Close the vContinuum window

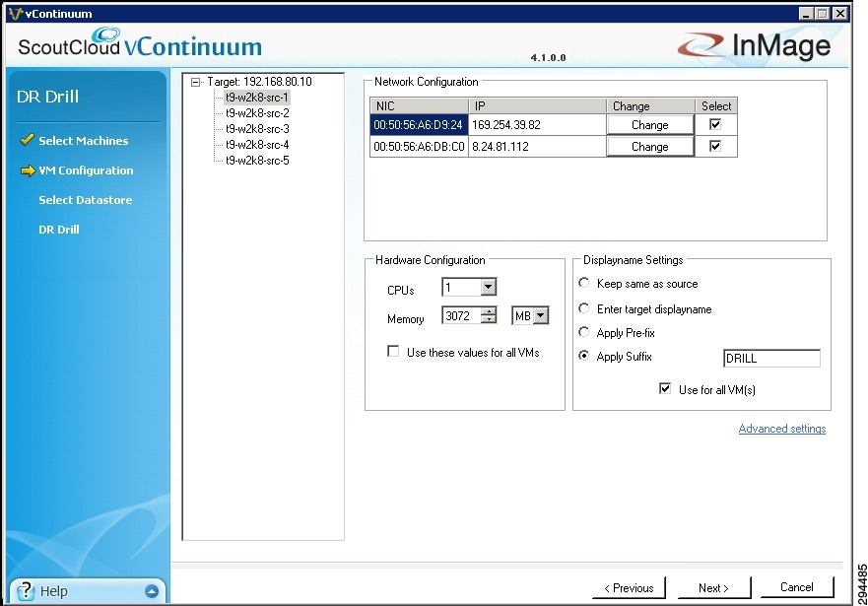pyautogui.click(x=840, y=13)
